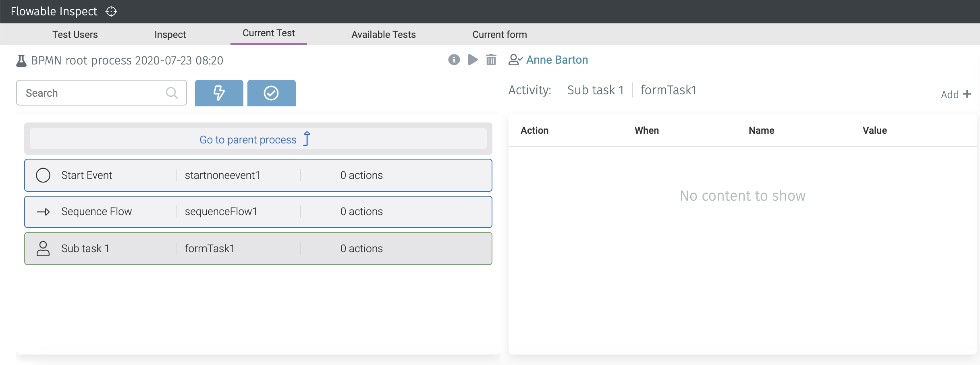Run the test using the play icon
Screen dimensions: 980x365
point(472,60)
